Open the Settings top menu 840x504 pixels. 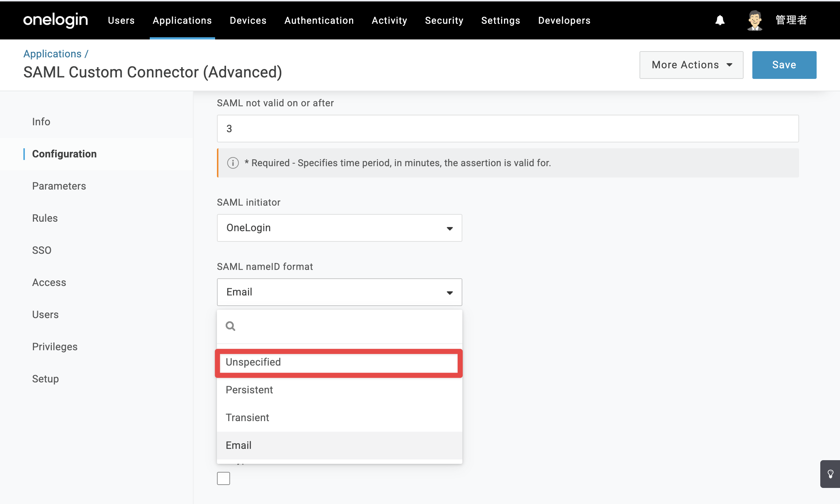click(501, 20)
